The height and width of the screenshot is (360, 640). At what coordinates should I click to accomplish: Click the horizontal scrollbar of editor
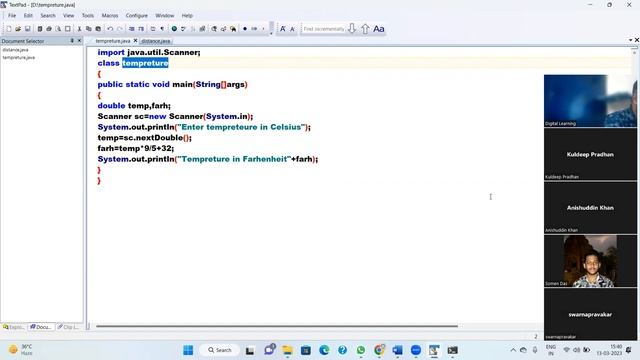pyautogui.click(x=277, y=326)
